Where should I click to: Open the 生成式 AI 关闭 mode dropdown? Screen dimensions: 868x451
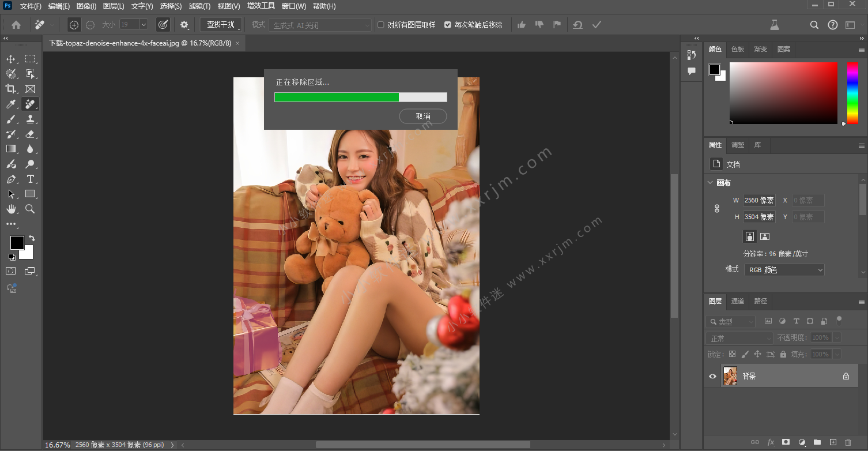click(320, 25)
